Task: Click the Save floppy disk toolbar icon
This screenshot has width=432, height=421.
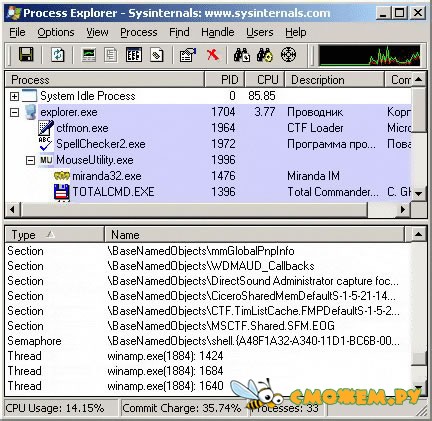Action: coord(26,54)
